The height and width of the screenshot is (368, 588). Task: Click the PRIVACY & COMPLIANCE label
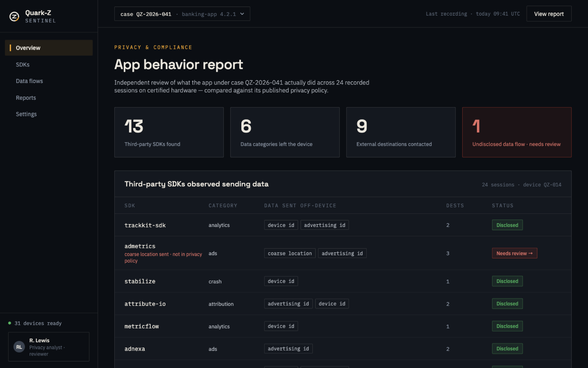(x=153, y=47)
